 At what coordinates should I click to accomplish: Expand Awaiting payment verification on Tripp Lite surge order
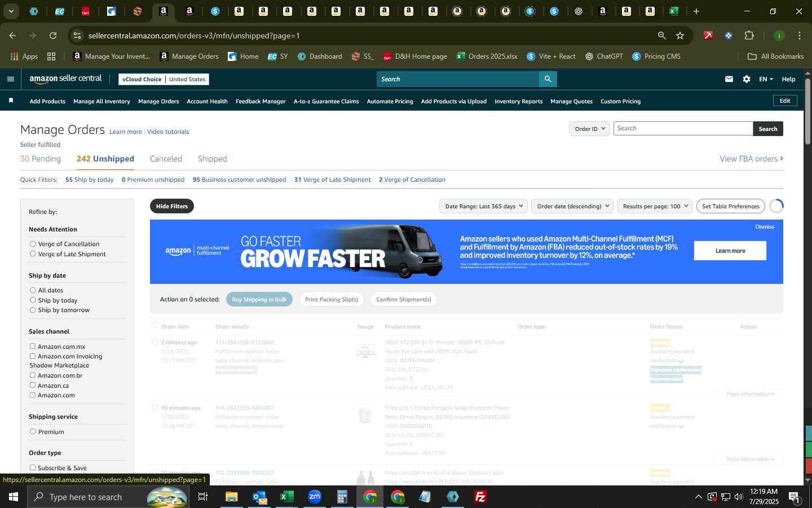tap(681, 427)
